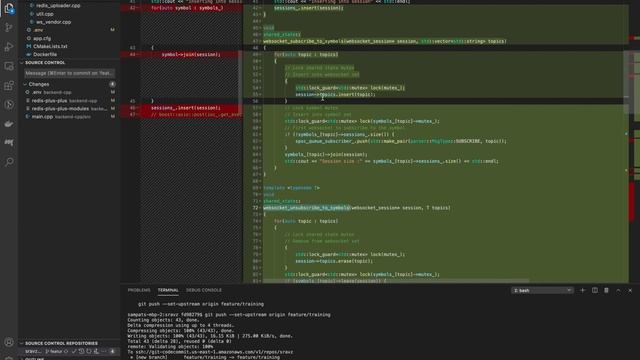Click the new terminal plus icon
640x360 pixels.
(582, 290)
